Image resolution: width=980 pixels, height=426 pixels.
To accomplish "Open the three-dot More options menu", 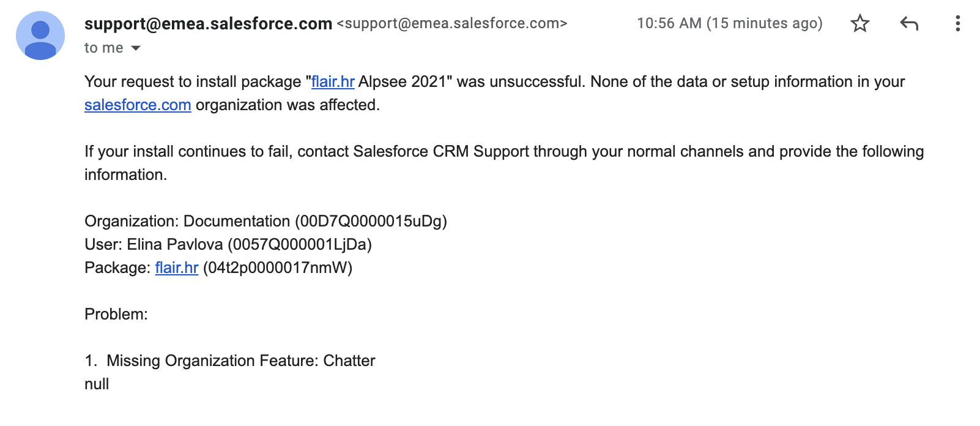I will click(x=957, y=24).
